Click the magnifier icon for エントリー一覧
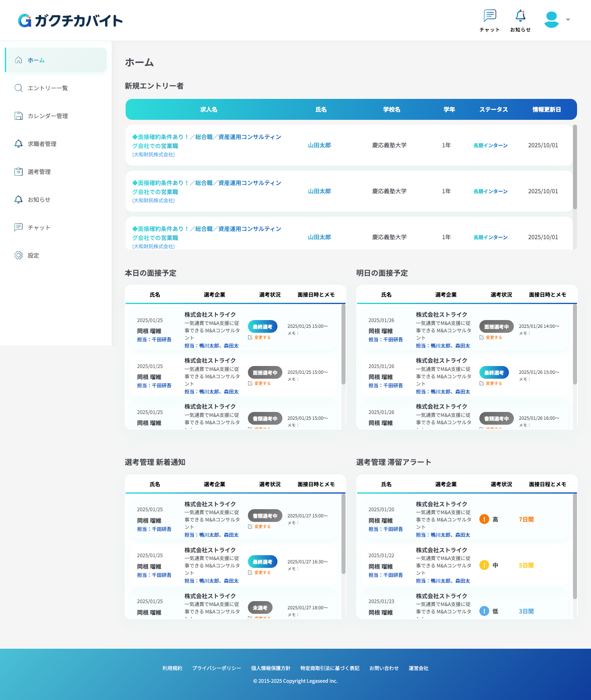The width and height of the screenshot is (591, 700). (18, 88)
